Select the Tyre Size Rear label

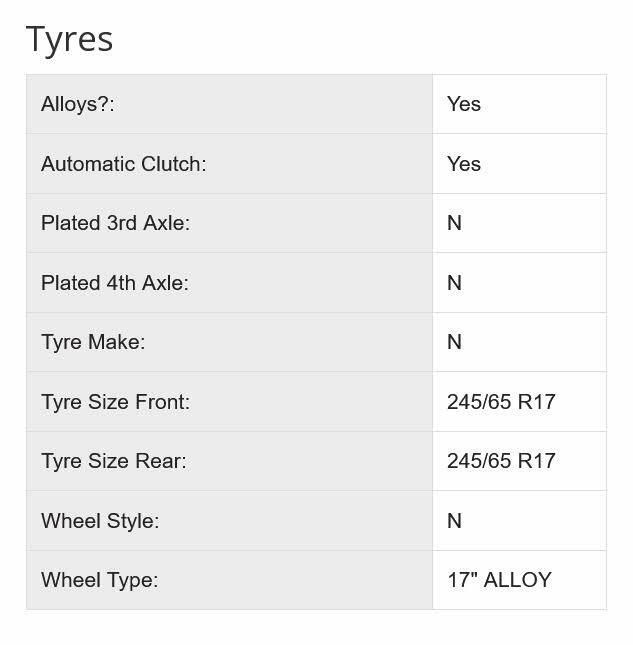114,461
